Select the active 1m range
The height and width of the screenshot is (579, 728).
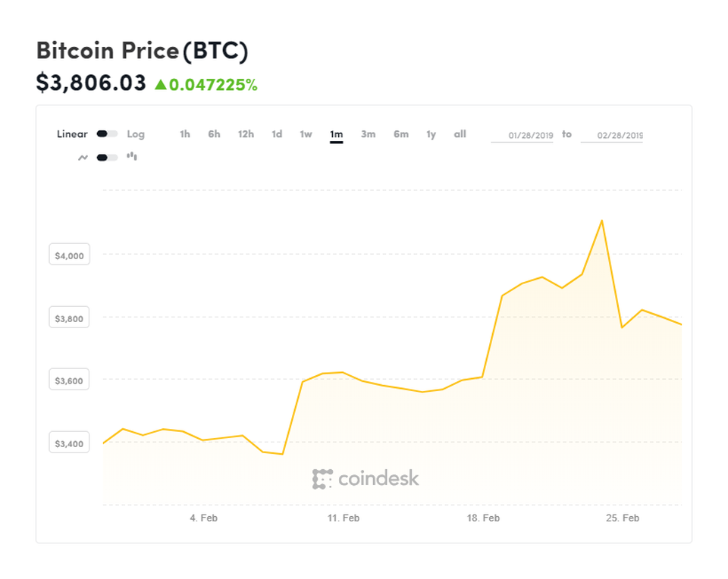coord(336,135)
